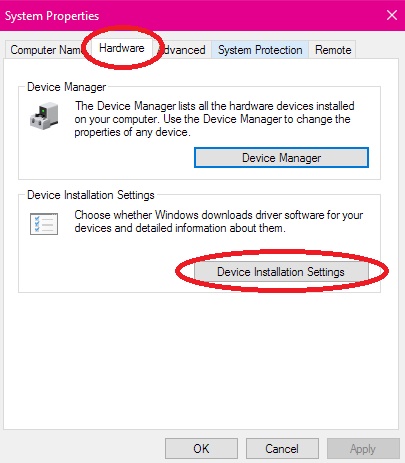This screenshot has height=463, width=405.
Task: Open Device Manager using its button
Action: 281,158
